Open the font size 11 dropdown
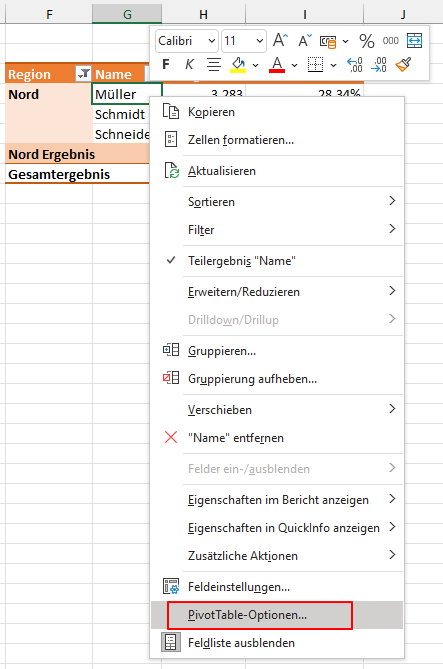Image resolution: width=443 pixels, height=669 pixels. [244, 41]
